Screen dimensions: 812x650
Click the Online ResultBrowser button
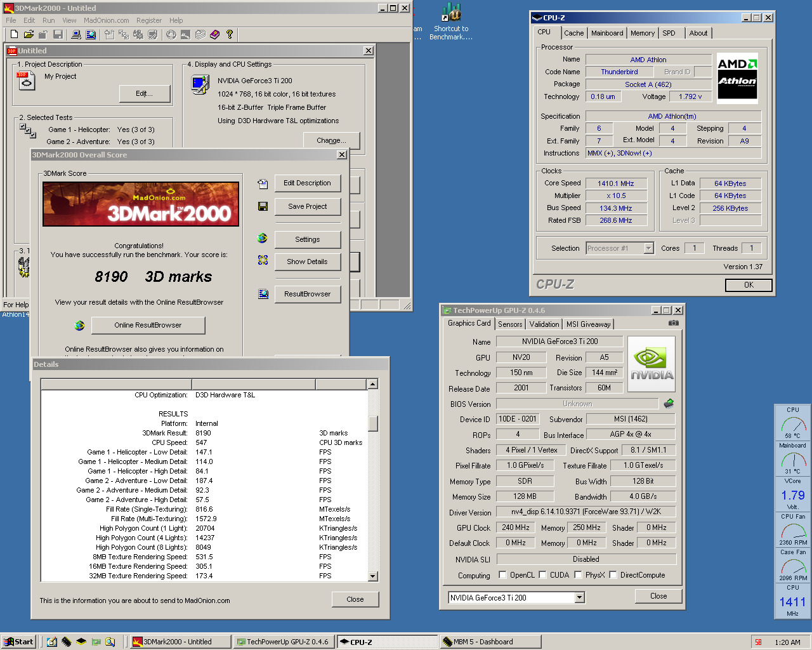[x=148, y=325]
